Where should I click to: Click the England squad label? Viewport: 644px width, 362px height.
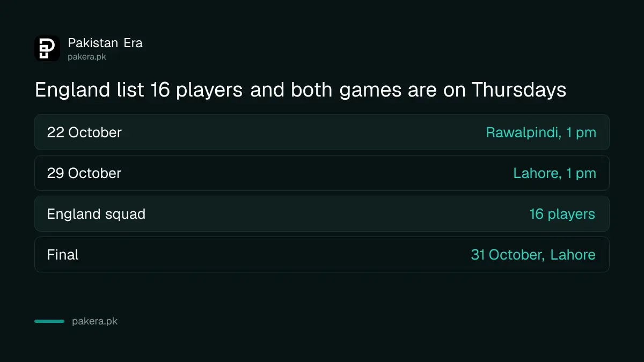(96, 214)
